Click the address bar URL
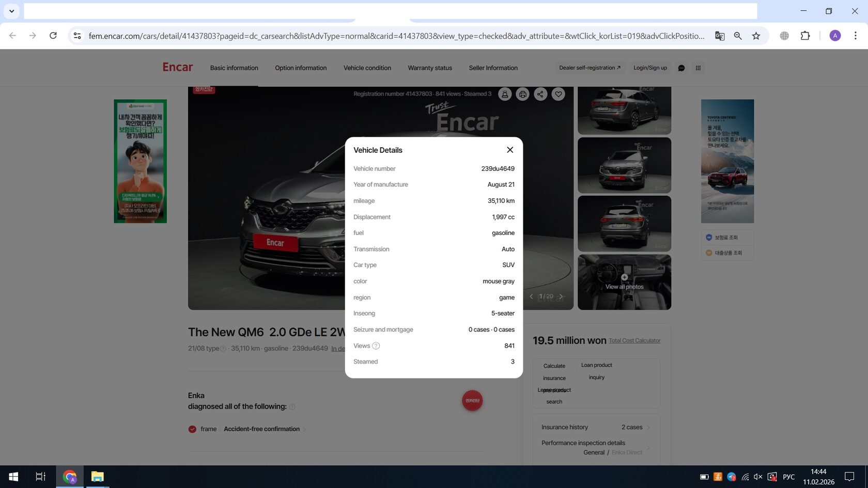Viewport: 868px width, 488px height. click(396, 36)
